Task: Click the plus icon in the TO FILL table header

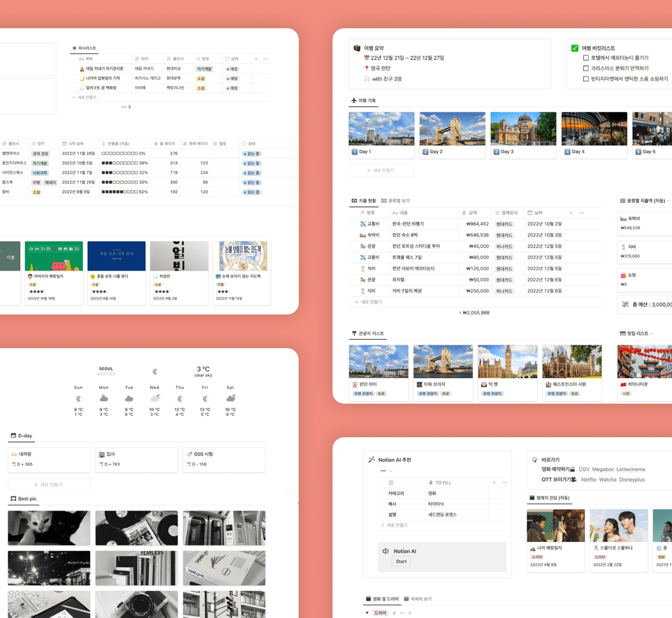Action: click(494, 482)
